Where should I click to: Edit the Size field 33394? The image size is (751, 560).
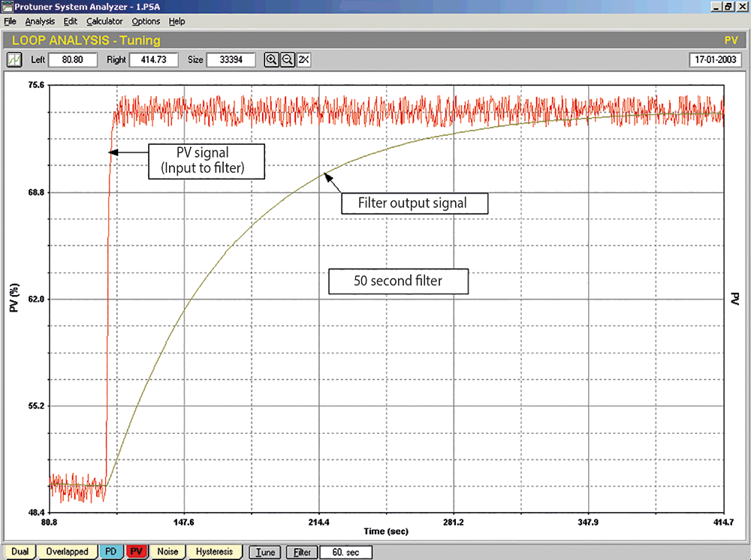(231, 60)
